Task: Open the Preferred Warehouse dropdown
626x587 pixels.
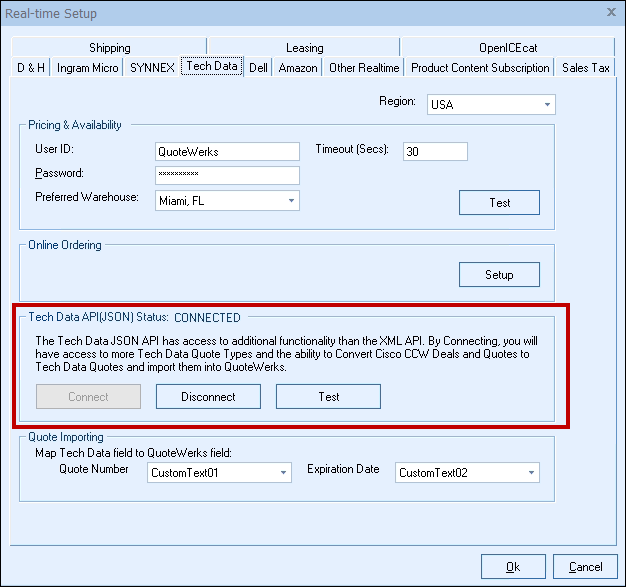Action: 227,200
